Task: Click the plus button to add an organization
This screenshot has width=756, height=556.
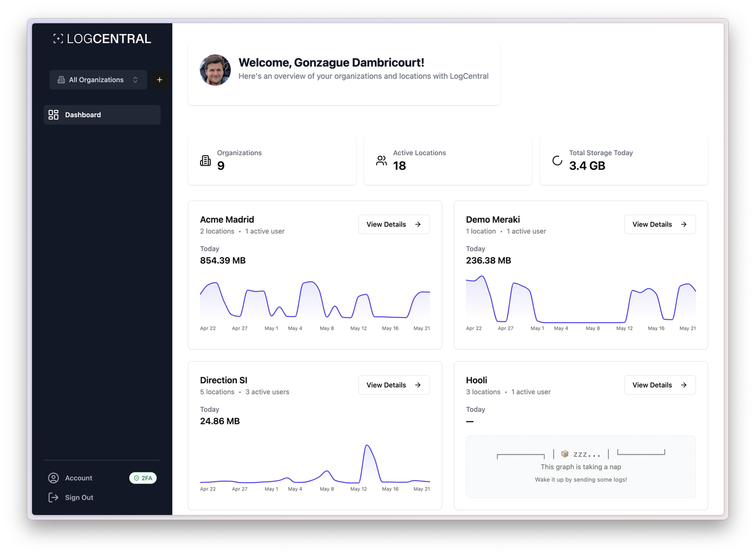Action: pos(160,80)
